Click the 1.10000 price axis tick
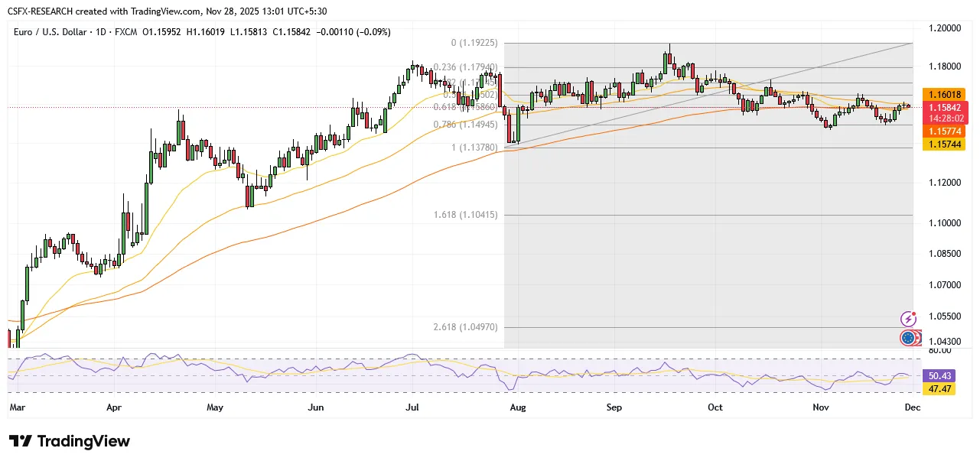 point(946,223)
